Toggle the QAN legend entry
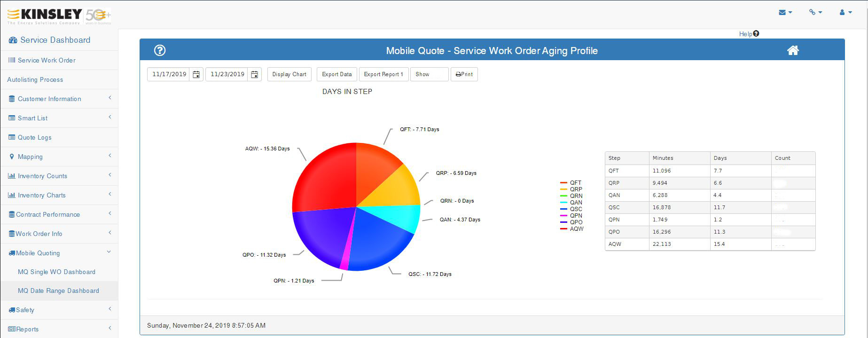 pos(571,202)
